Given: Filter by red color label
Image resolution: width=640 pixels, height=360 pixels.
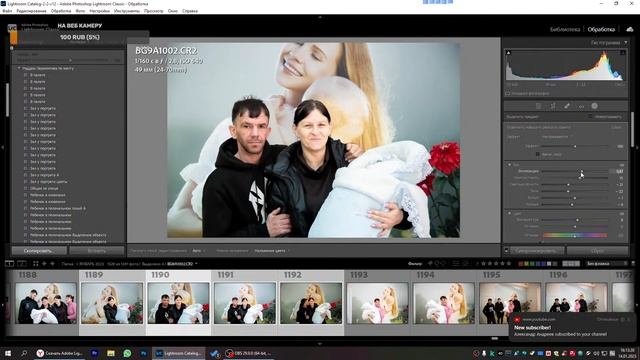Looking at the screenshot, I should (x=520, y=264).
